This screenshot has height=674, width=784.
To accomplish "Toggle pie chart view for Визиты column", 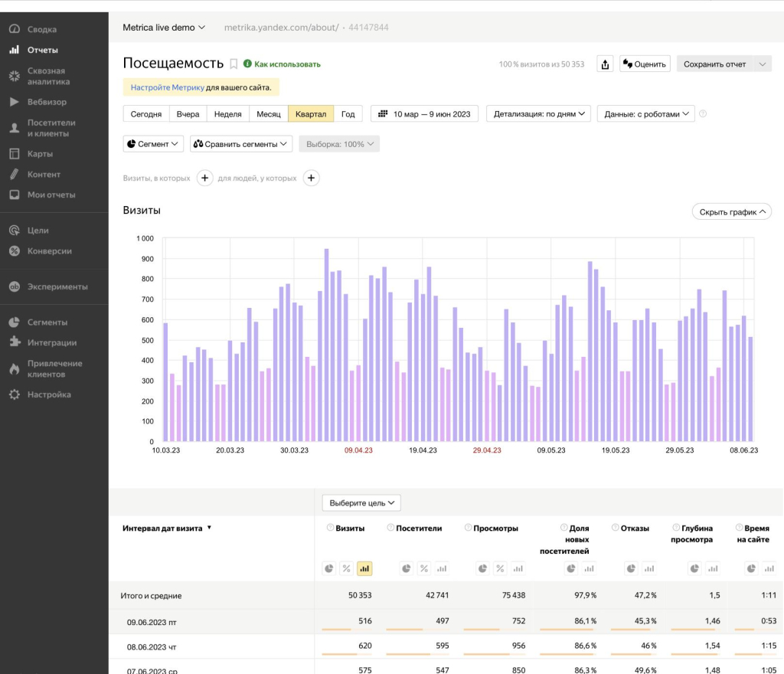I will tap(328, 568).
